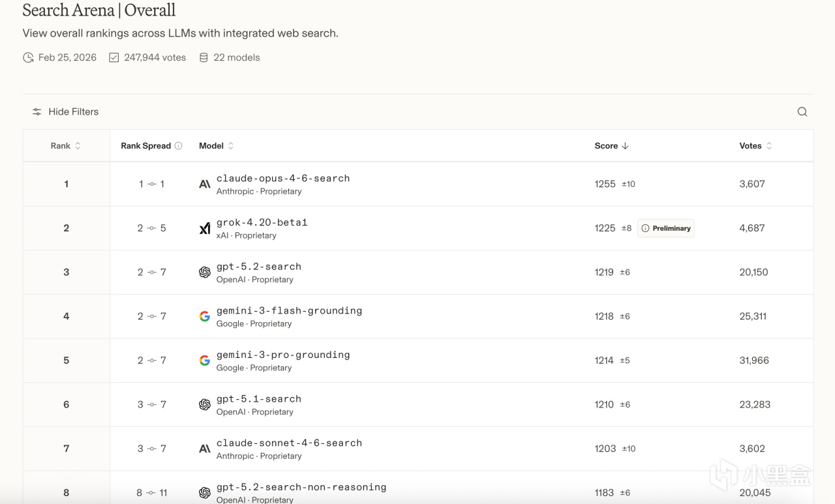Click the xAI logo beside grok-4.20-beta1

pos(205,228)
